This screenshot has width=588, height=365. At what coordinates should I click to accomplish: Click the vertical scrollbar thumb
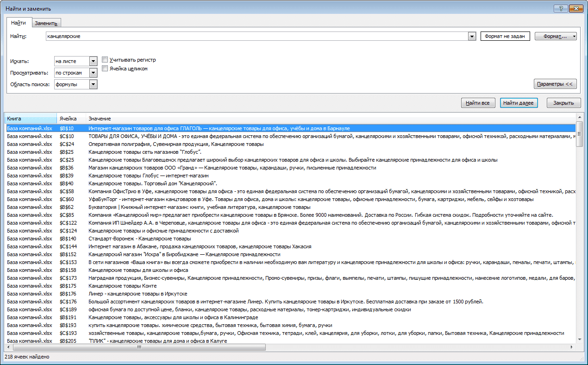pyautogui.click(x=579, y=135)
